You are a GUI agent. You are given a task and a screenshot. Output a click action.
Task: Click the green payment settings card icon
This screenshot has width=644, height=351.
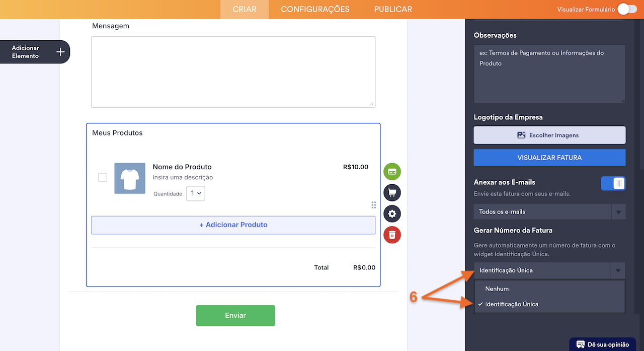(x=392, y=172)
